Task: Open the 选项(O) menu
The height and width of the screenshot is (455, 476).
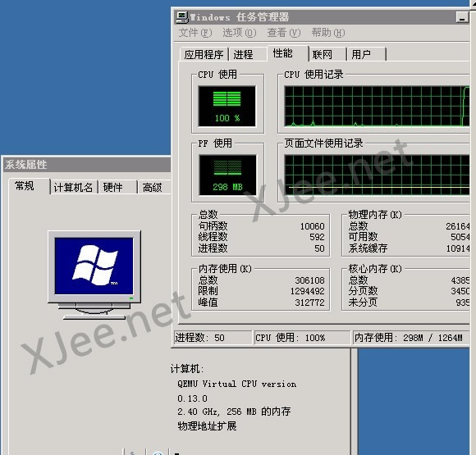Action: pyautogui.click(x=240, y=33)
